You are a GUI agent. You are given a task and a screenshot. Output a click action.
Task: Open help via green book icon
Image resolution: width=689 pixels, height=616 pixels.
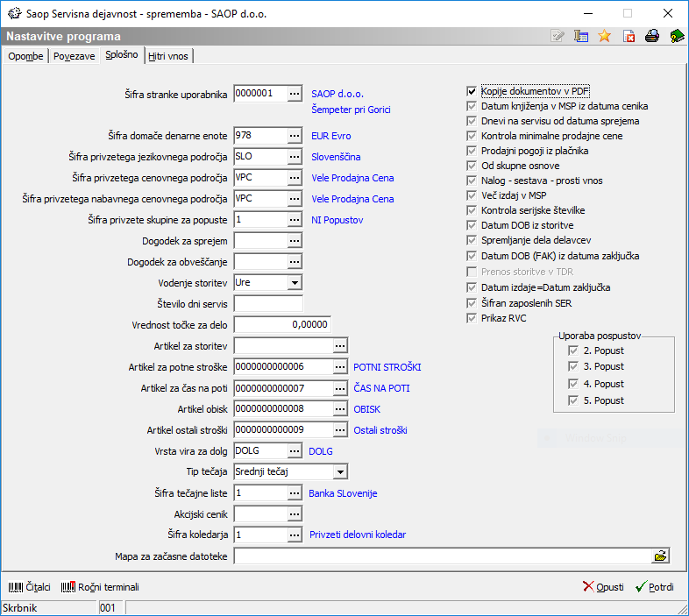pos(677,36)
